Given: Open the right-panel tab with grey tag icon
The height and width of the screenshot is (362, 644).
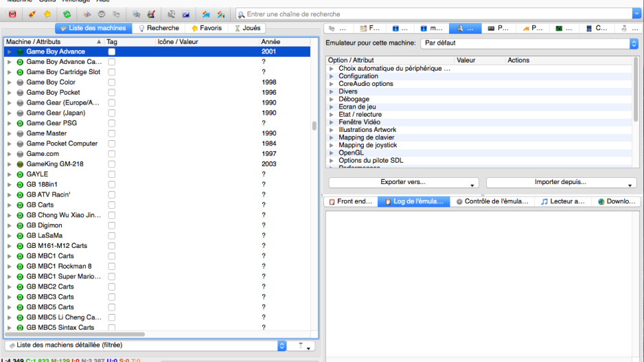Looking at the screenshot, I should point(341,28).
